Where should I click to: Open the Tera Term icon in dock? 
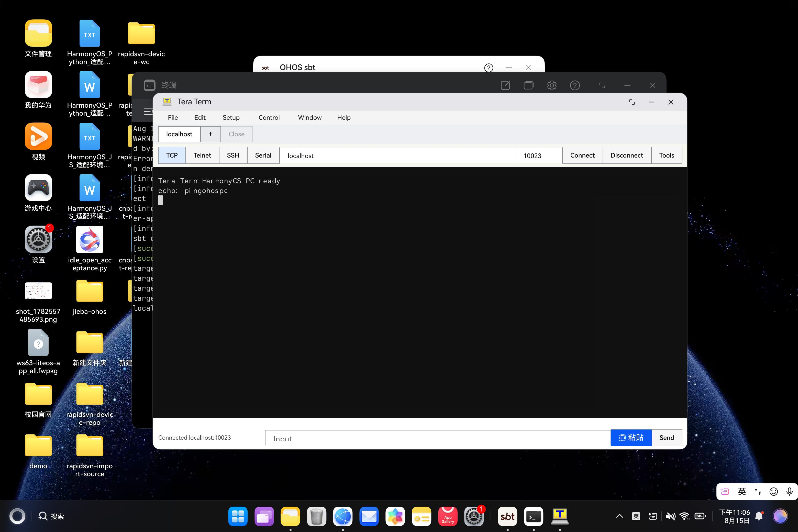[x=560, y=516]
